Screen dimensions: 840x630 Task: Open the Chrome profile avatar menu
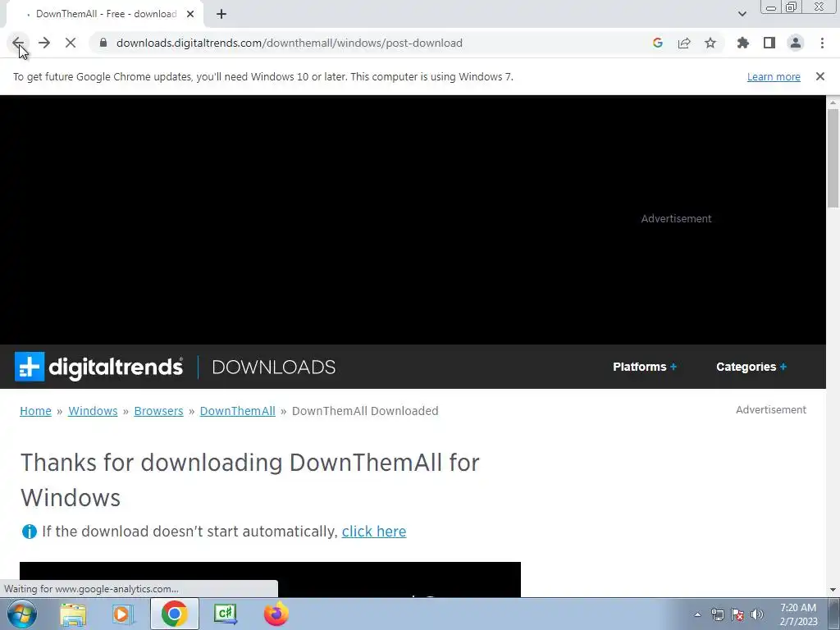point(796,43)
